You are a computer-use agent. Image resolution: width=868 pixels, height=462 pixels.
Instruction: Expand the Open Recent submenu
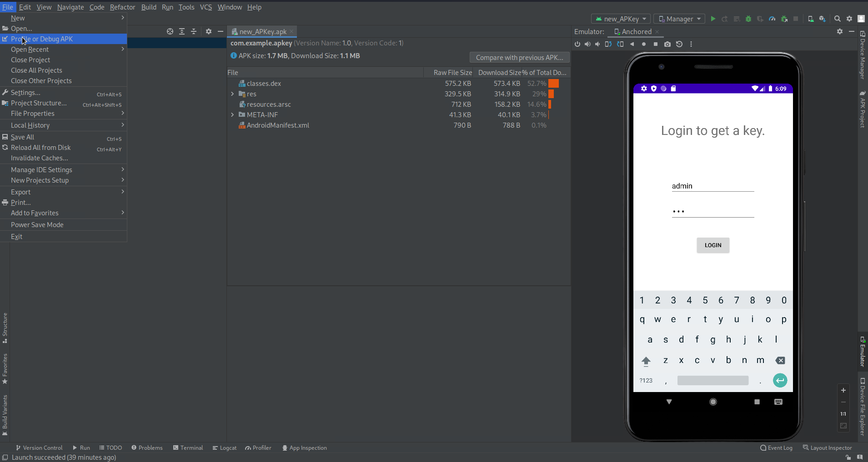click(64, 50)
